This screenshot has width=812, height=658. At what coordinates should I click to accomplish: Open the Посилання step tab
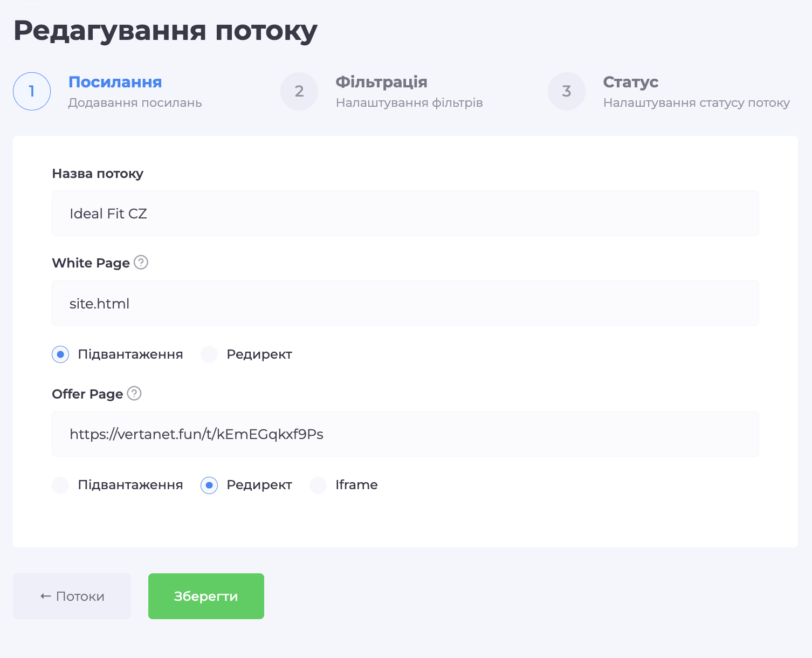pyautogui.click(x=115, y=82)
